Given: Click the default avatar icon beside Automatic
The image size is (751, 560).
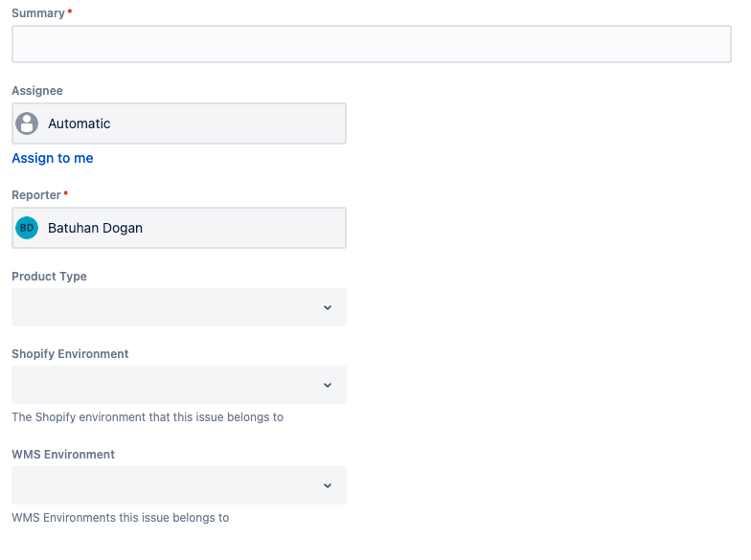Looking at the screenshot, I should (x=27, y=123).
